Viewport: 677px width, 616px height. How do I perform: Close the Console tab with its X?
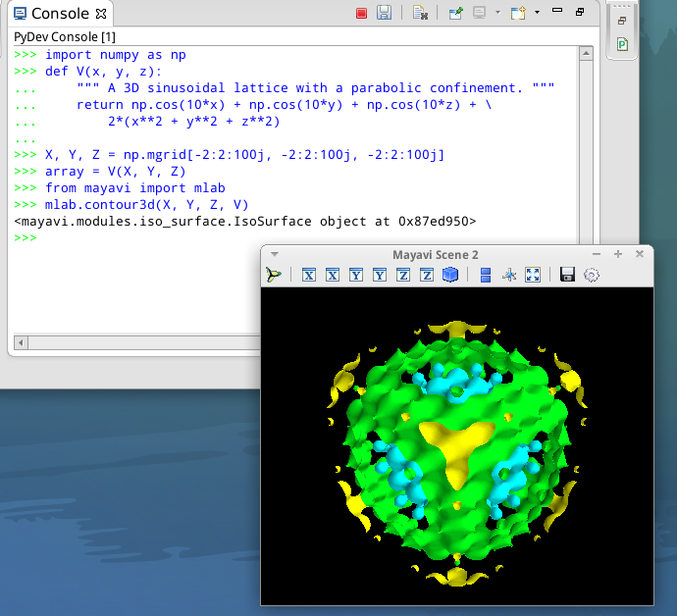click(101, 14)
